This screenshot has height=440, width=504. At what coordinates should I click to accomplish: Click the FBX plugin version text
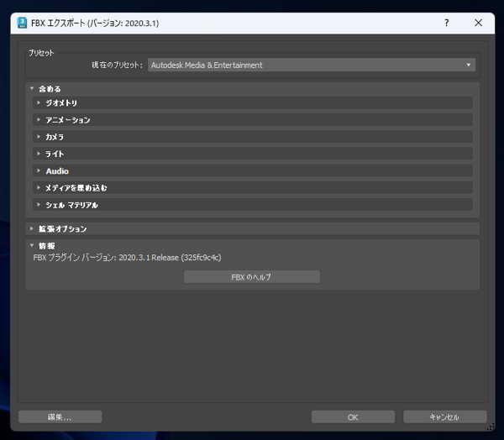point(128,258)
